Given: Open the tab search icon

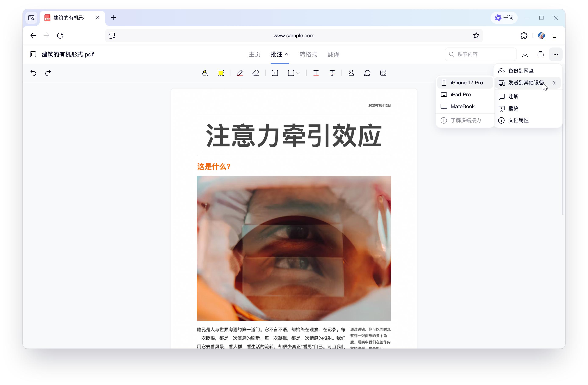Looking at the screenshot, I should pyautogui.click(x=31, y=18).
